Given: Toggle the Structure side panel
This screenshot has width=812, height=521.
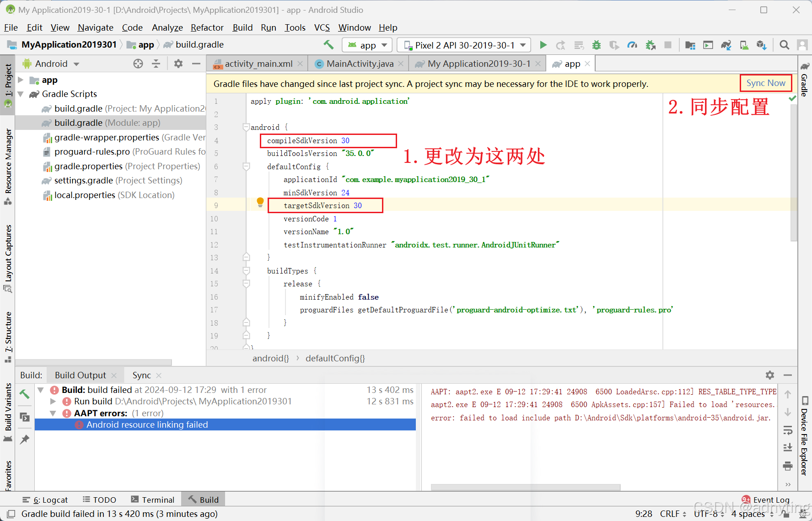Looking at the screenshot, I should pos(8,338).
